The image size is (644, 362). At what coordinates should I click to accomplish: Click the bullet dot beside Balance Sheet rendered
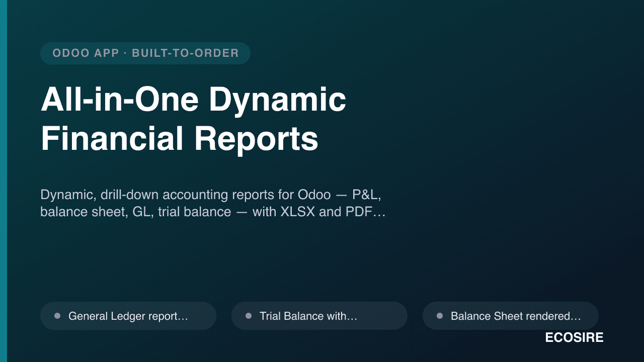coord(440,316)
